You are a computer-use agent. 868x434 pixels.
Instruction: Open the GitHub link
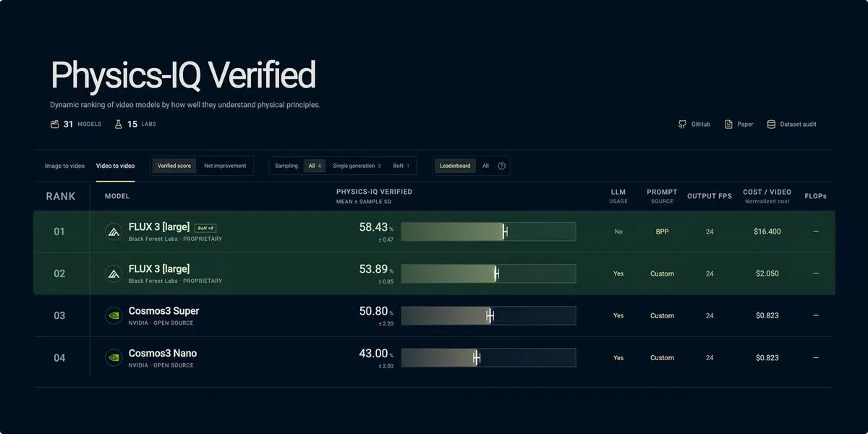[x=694, y=124]
